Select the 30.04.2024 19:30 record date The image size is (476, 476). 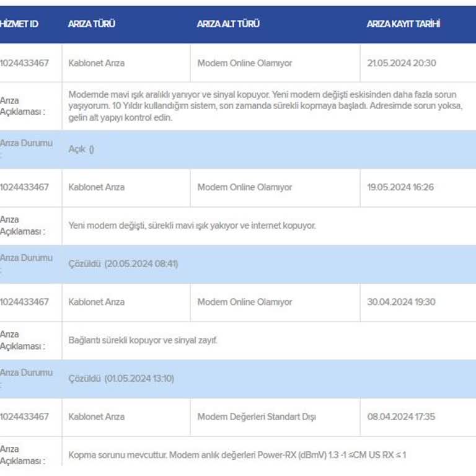(401, 302)
